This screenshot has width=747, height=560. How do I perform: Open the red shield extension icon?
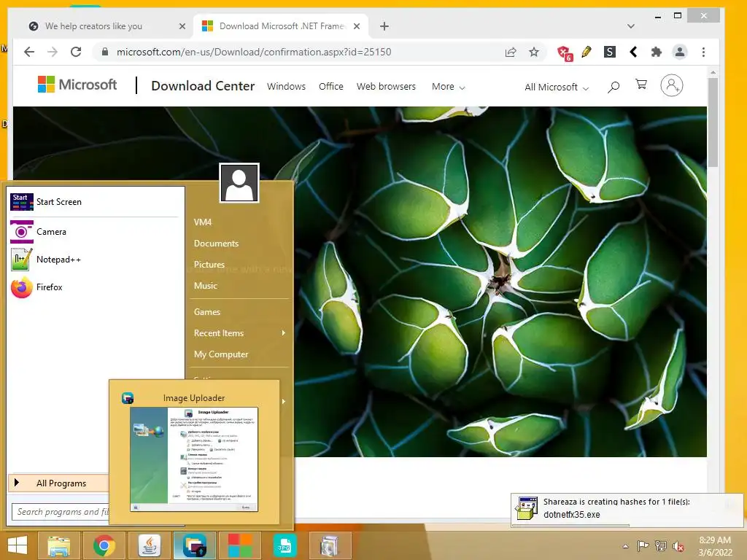pos(565,52)
